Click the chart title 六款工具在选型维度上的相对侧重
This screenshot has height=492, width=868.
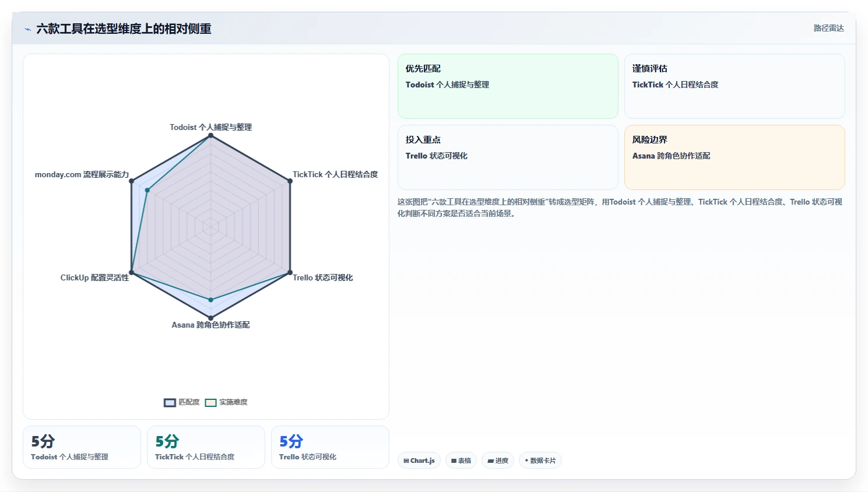click(124, 29)
